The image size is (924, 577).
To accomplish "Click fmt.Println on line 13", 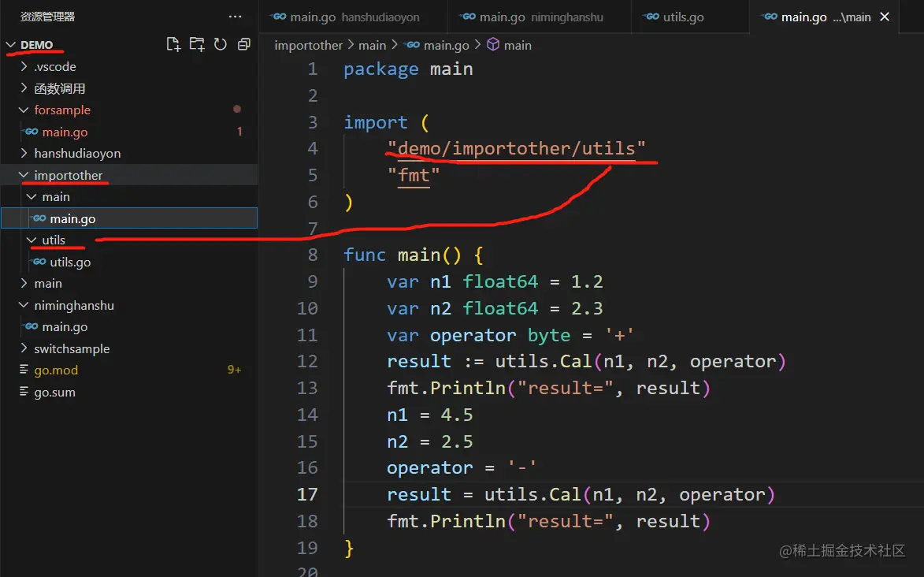I will coord(446,388).
